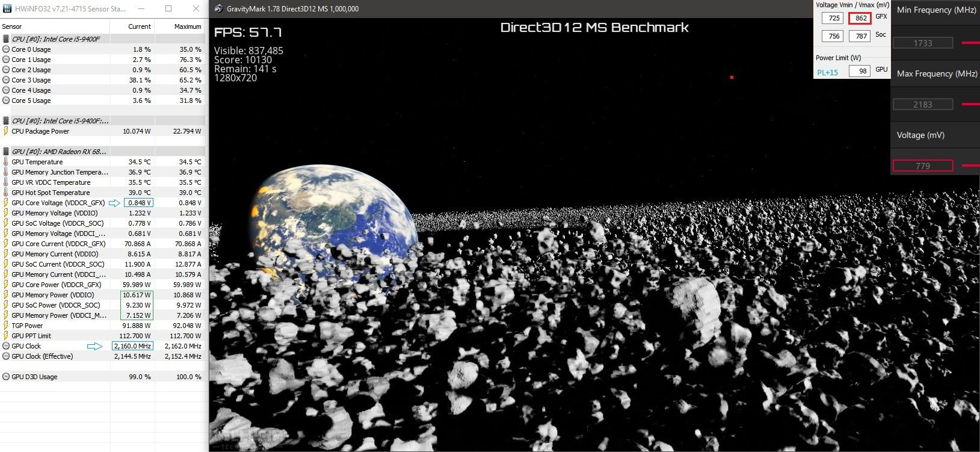
Task: Click the thermometer icon beside GPU VR VDDC Temperature
Action: coord(6,182)
